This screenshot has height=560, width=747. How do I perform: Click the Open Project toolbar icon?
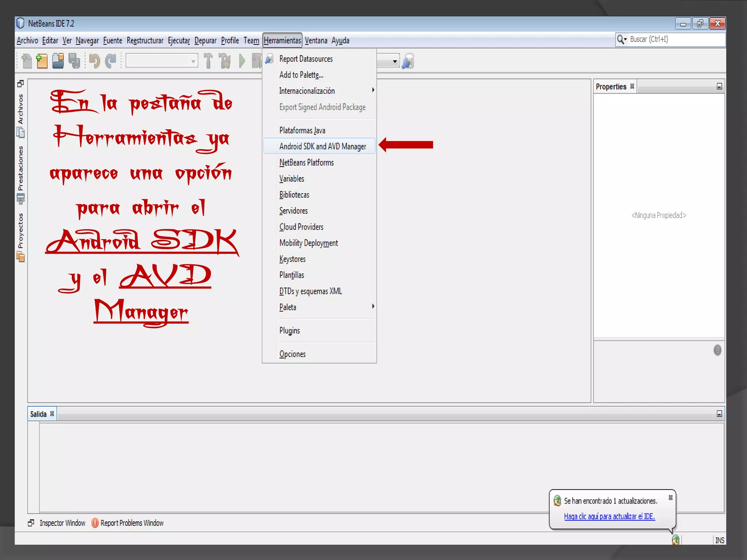58,61
